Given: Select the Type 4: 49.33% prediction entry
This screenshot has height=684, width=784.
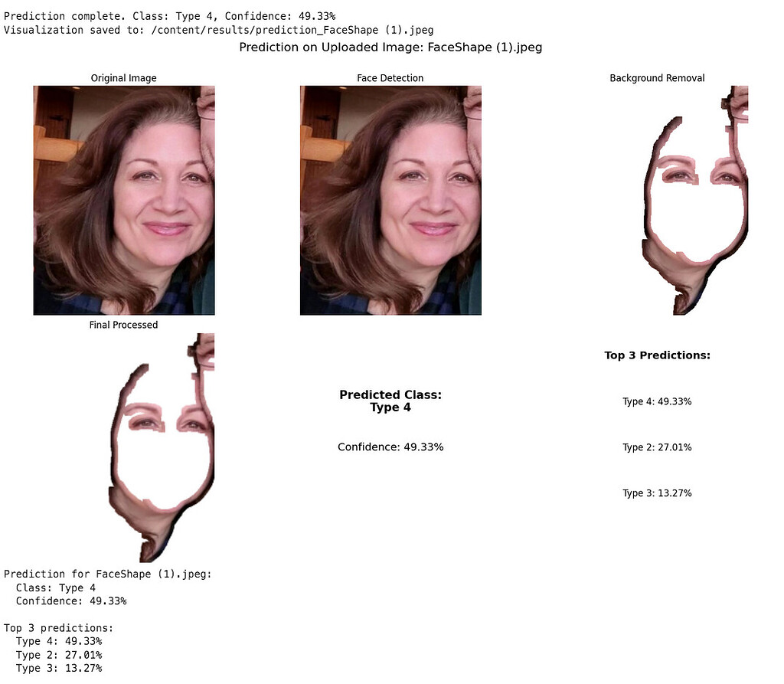Looking at the screenshot, I should click(657, 401).
